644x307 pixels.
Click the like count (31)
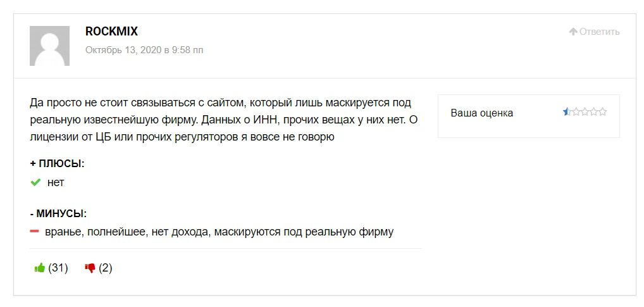[x=58, y=268]
